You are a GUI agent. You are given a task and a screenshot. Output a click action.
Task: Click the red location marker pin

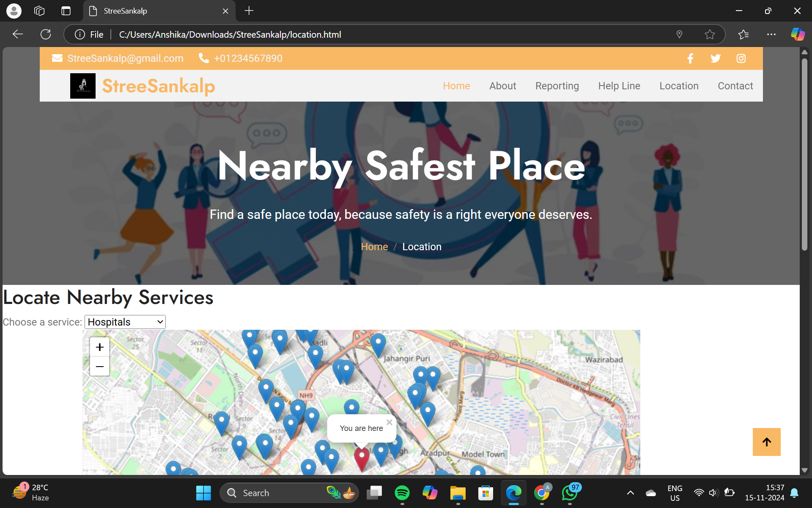click(362, 458)
